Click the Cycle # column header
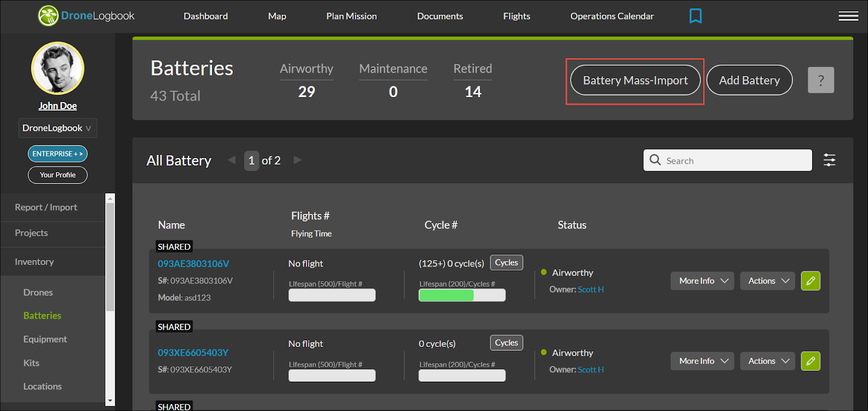Screen dimensions: 868x411 pyautogui.click(x=441, y=225)
